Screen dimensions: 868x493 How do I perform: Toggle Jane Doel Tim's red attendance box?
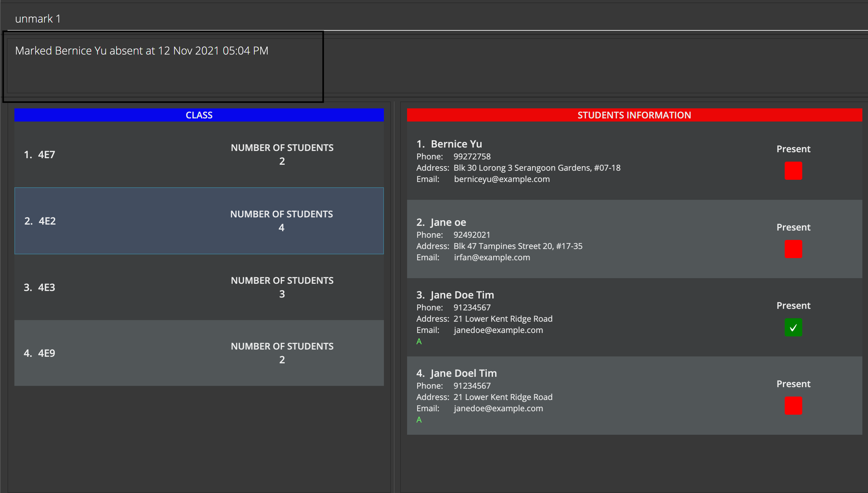793,405
